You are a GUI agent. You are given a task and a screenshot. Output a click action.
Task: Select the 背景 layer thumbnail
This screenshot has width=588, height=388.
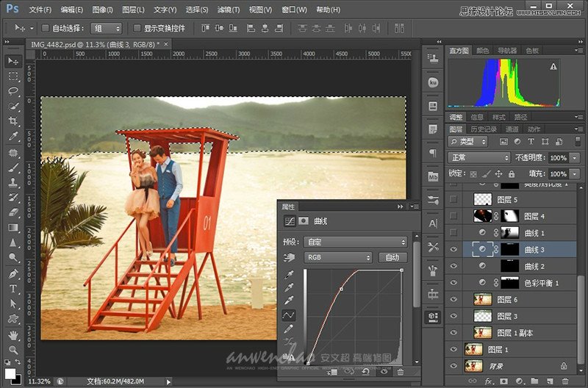(474, 365)
